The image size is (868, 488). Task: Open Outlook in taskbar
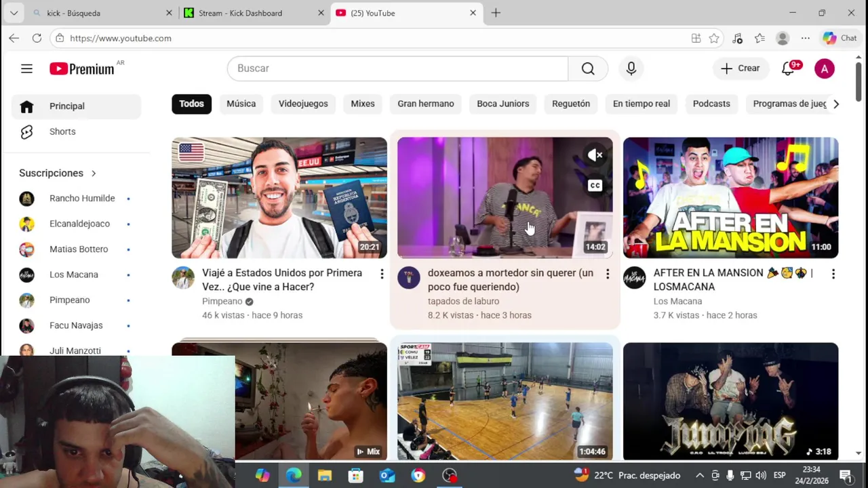click(x=387, y=476)
